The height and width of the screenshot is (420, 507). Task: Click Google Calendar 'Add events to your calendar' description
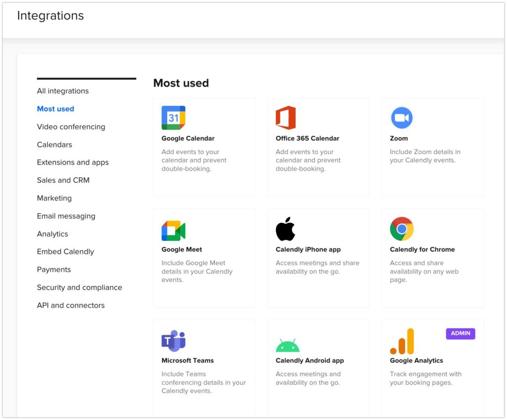point(194,160)
